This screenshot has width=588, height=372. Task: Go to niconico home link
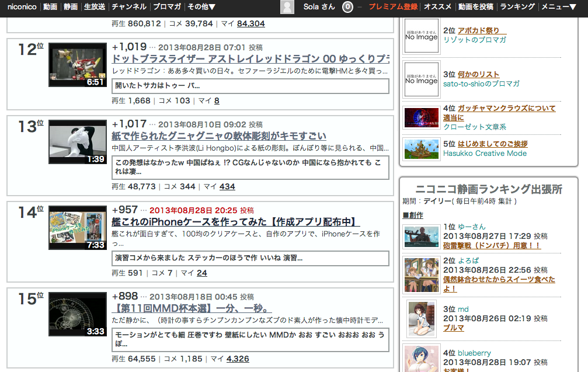[x=22, y=7]
